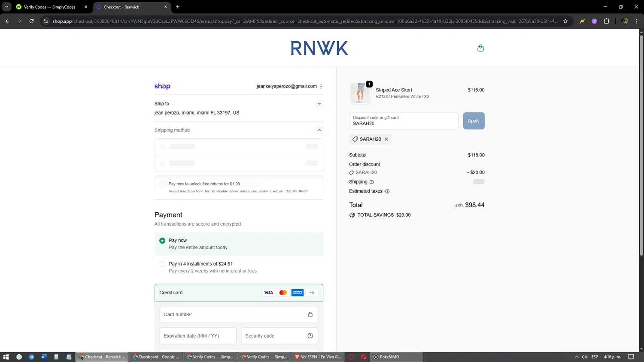Close the Verify Codes browser tab
This screenshot has width=644, height=362.
(x=86, y=7)
